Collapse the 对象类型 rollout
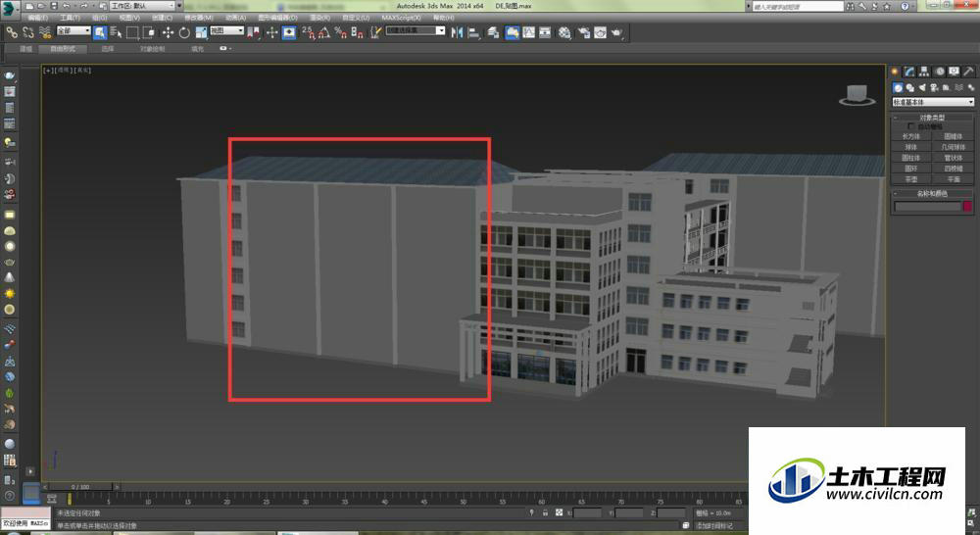The width and height of the screenshot is (980, 535). 932,117
